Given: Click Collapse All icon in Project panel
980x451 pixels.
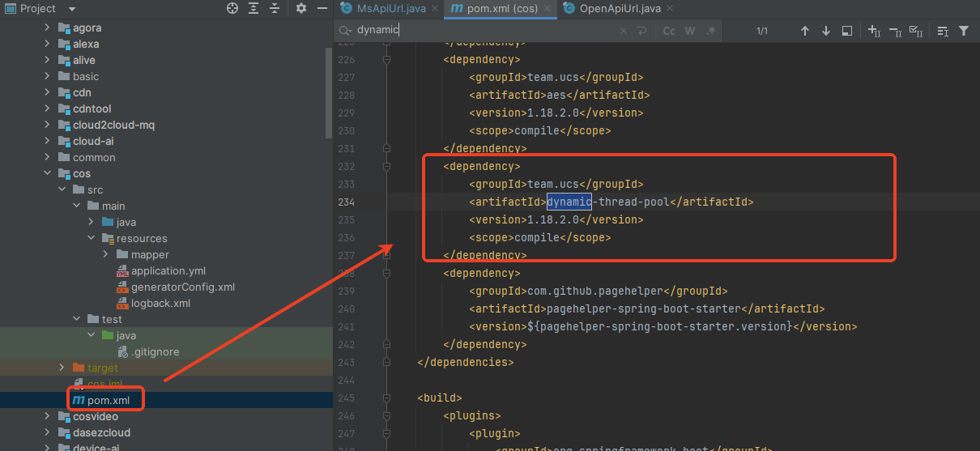Looking at the screenshot, I should point(275,8).
